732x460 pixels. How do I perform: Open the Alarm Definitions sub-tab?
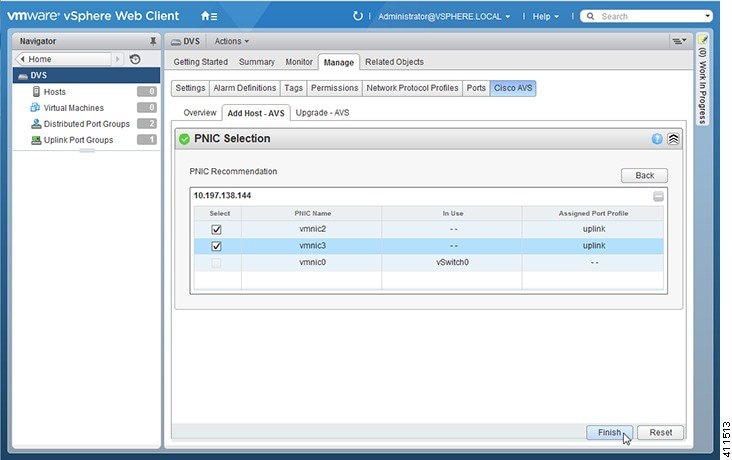[x=245, y=88]
